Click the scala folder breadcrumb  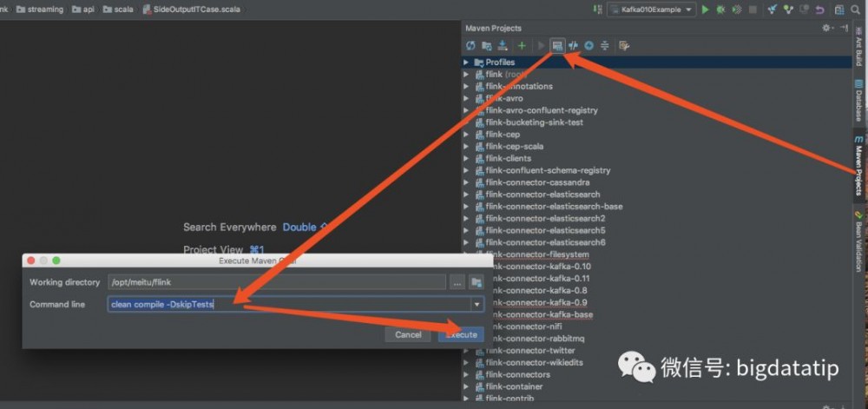118,10
